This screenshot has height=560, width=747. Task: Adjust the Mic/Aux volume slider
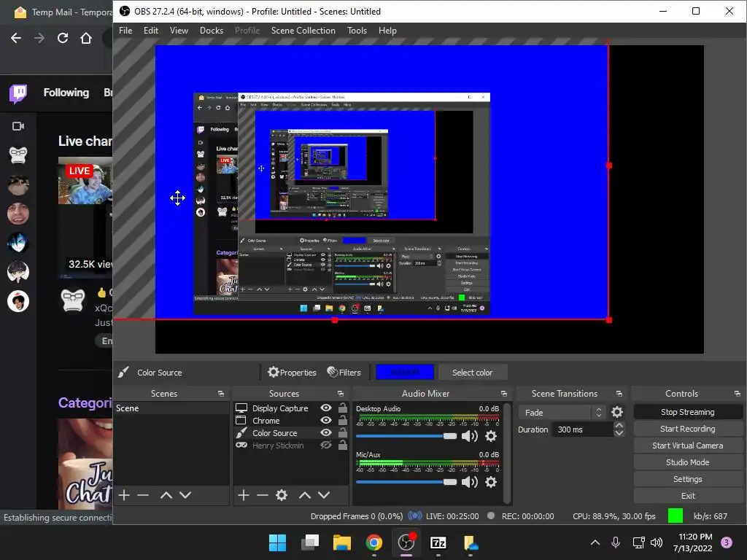[406, 483]
